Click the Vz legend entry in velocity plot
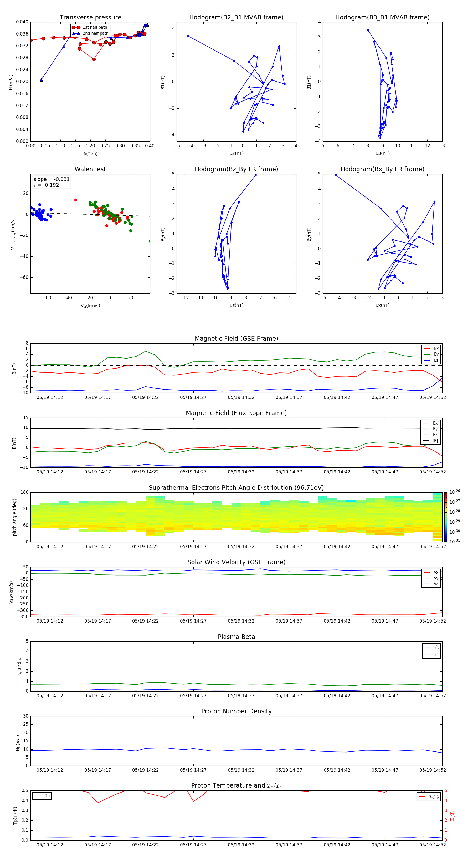This screenshot has width=473, height=868. (431, 584)
